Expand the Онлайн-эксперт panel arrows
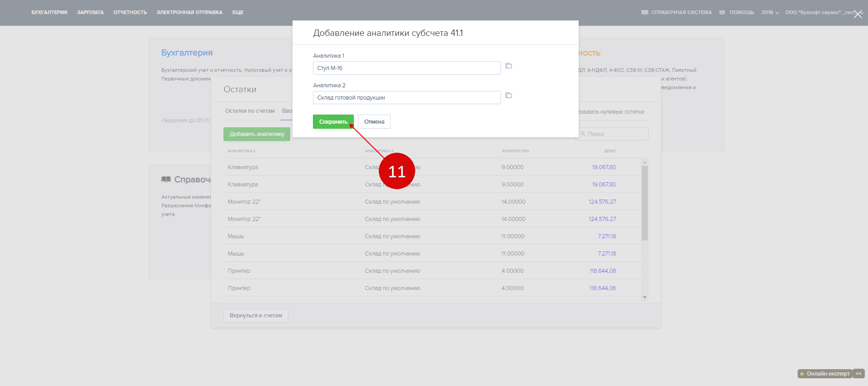868x386 pixels. point(858,373)
